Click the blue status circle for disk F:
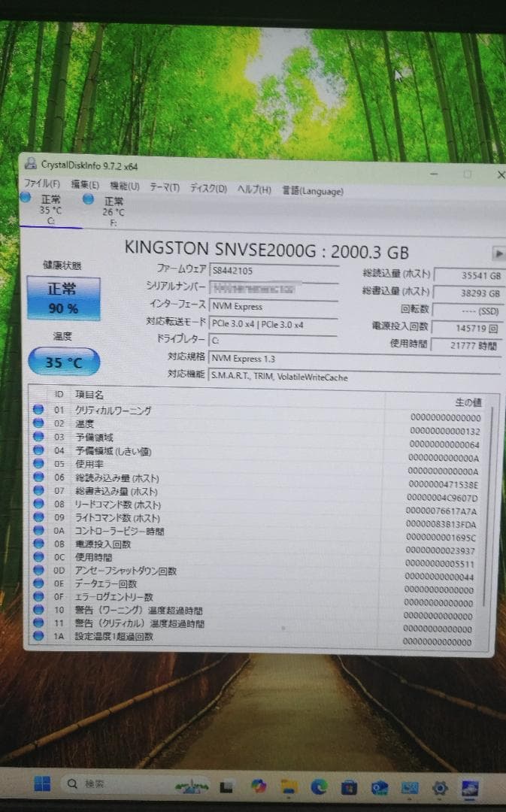506x812 pixels. click(88, 198)
